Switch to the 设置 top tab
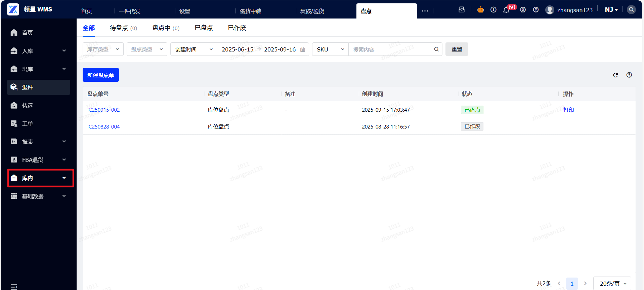The width and height of the screenshot is (644, 290). coord(185,11)
